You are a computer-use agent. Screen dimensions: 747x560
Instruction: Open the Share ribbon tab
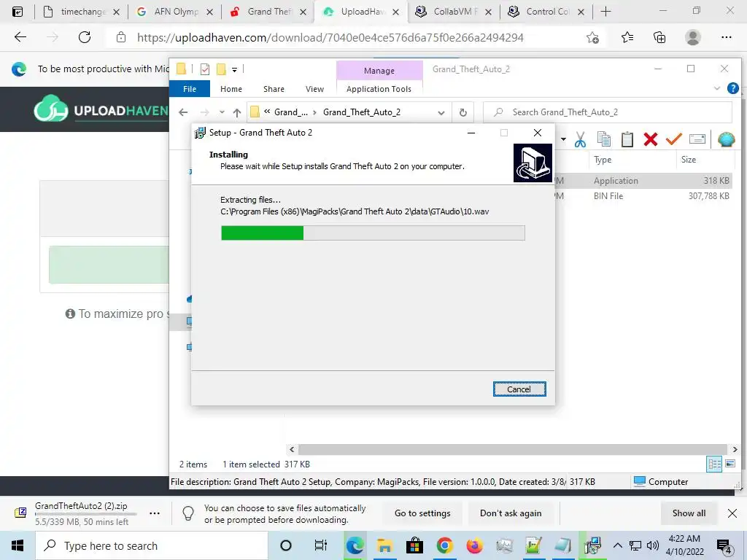[x=274, y=89]
